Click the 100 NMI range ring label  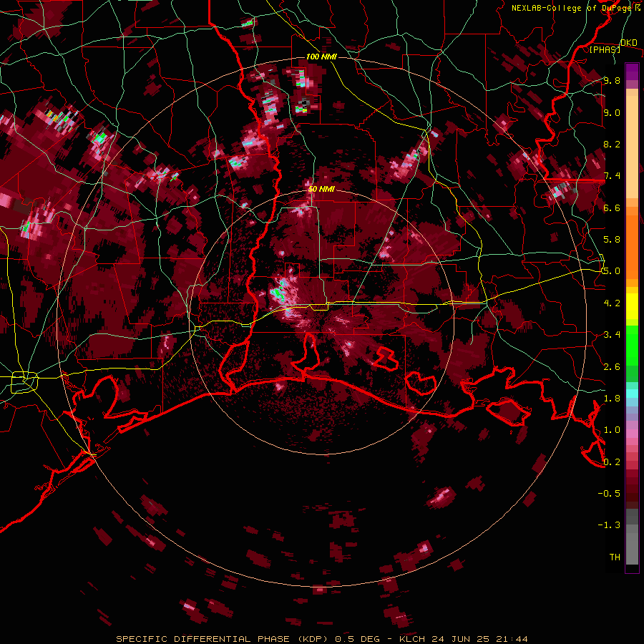(321, 57)
